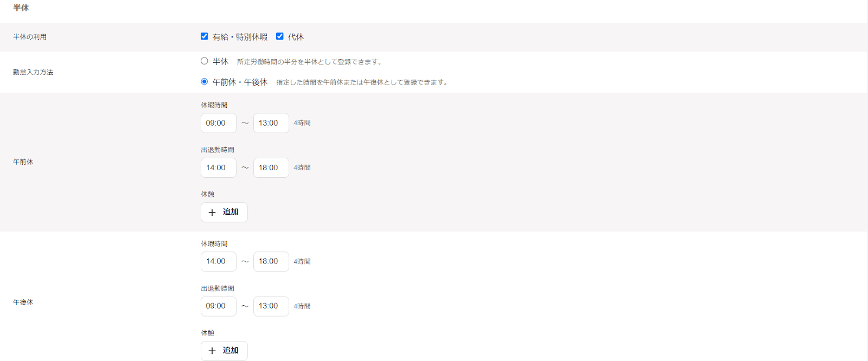The width and height of the screenshot is (868, 361).
Task: Click 4時間 beside 午前休 休暇時間
Action: (302, 123)
